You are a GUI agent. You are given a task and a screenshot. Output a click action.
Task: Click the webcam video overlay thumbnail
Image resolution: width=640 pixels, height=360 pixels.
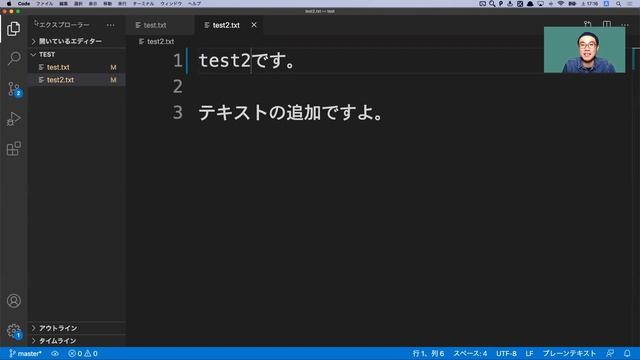click(584, 50)
